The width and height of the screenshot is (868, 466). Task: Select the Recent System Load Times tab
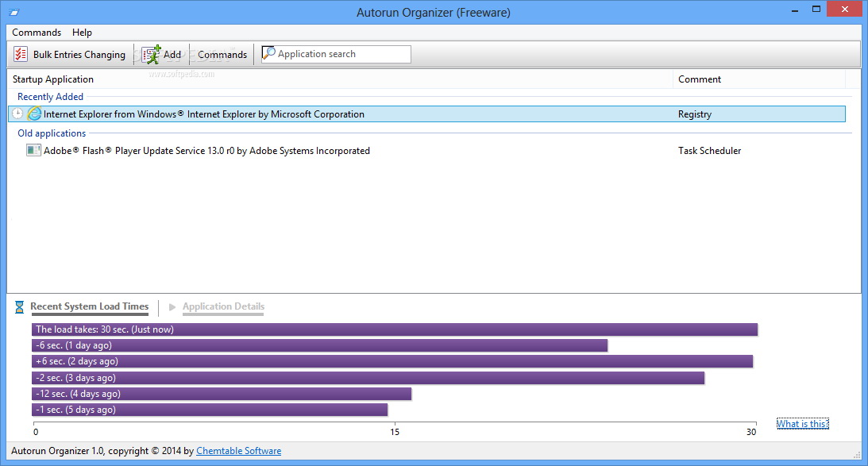(89, 306)
